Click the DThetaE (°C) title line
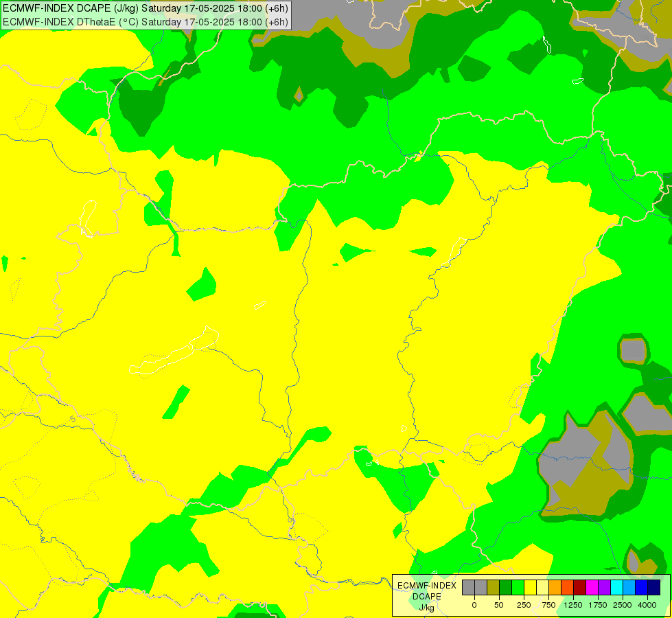Screen dimensions: 672x618 146,22
